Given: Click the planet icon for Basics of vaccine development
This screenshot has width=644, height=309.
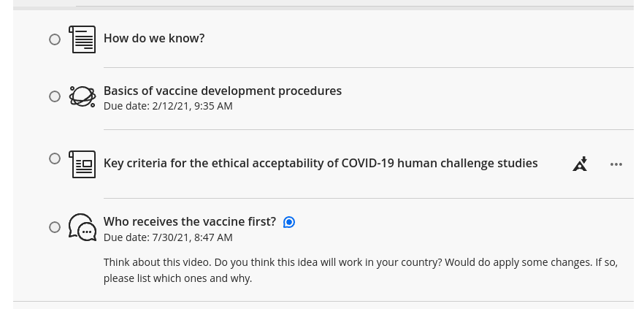Looking at the screenshot, I should [x=82, y=96].
